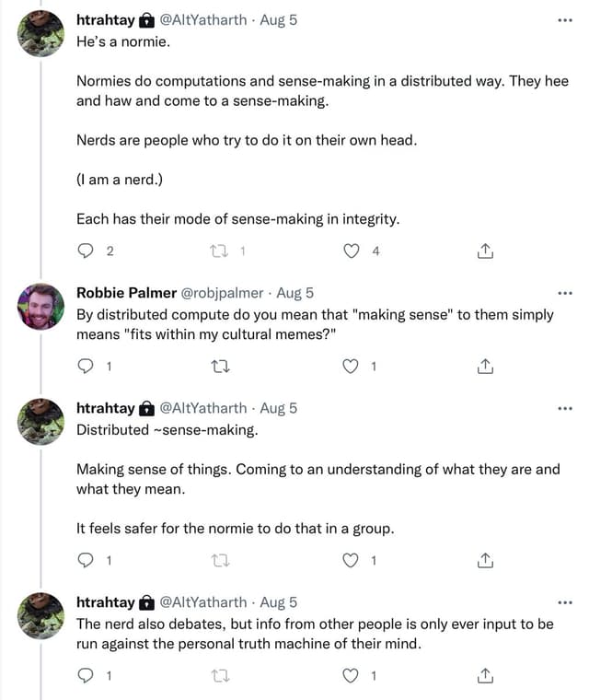Retweet Robbie Palmer's tweet
Image resolution: width=589 pixels, height=700 pixels.
(x=219, y=367)
